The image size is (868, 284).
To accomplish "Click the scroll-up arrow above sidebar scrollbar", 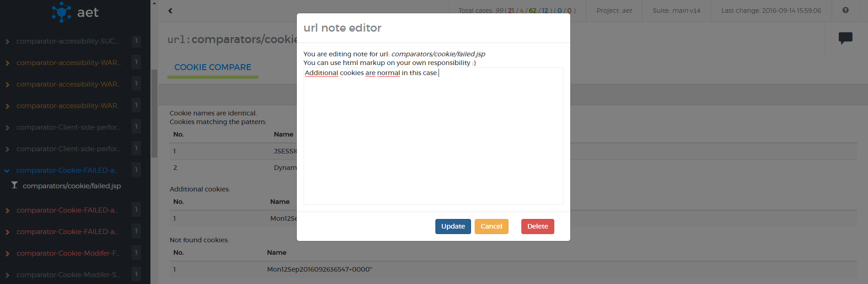I will pos(154,3).
